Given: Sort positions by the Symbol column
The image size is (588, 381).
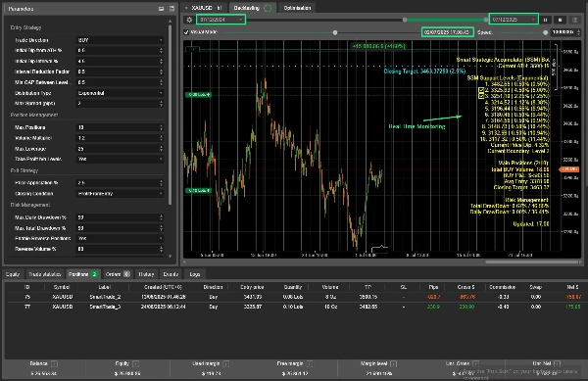Looking at the screenshot, I should [62, 287].
